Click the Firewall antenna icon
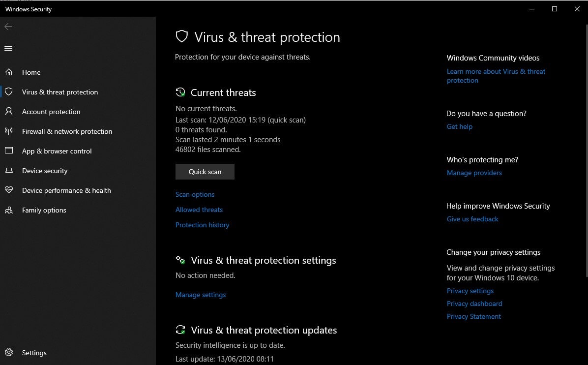The image size is (588, 365). pos(9,131)
